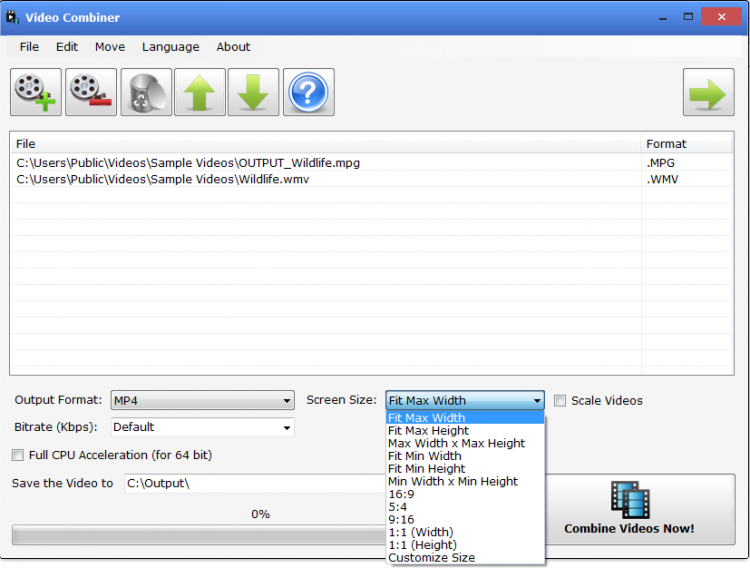Open the Bitrate Default dropdown

click(x=202, y=428)
